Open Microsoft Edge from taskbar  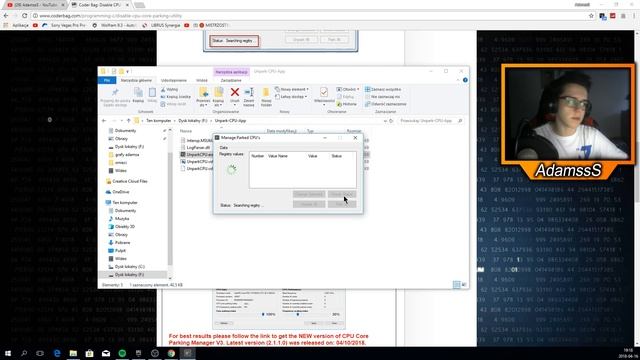pyautogui.click(x=57, y=353)
